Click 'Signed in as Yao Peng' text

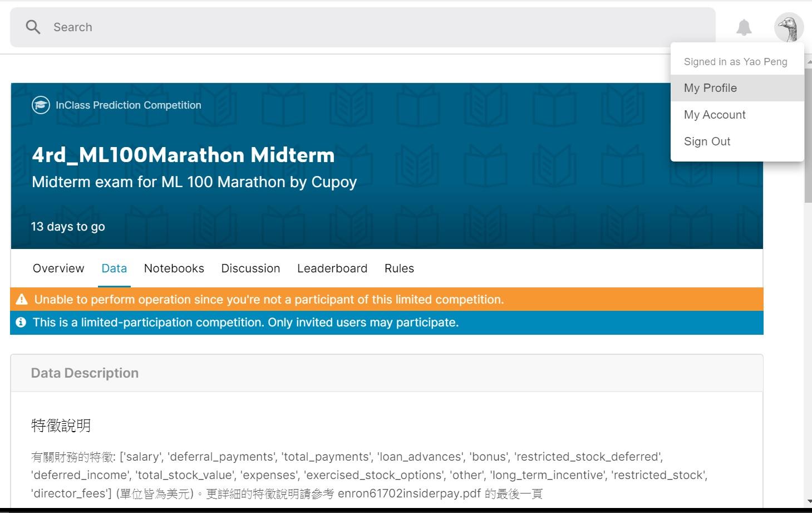[736, 62]
